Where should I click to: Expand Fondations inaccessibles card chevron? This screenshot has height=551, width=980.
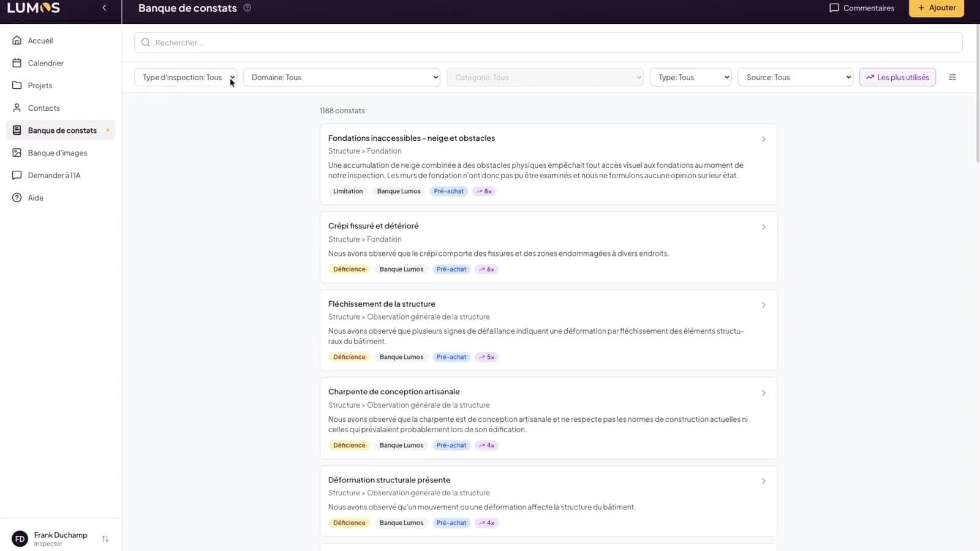(764, 139)
